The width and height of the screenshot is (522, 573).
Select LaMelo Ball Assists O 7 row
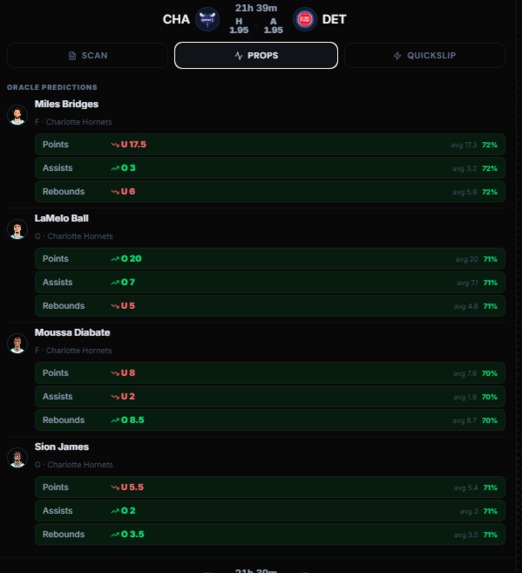pyautogui.click(x=270, y=282)
